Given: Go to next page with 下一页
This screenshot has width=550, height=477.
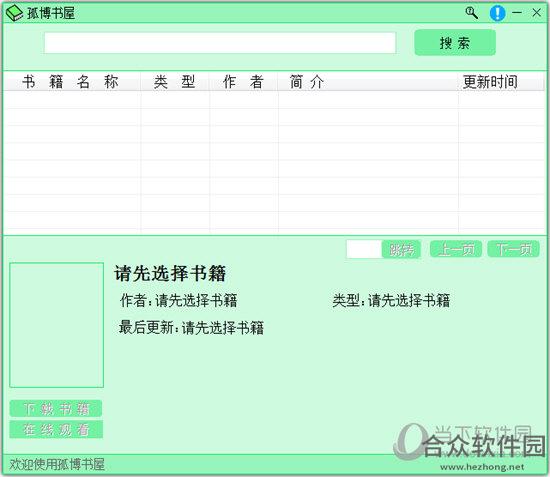Looking at the screenshot, I should pos(514,249).
